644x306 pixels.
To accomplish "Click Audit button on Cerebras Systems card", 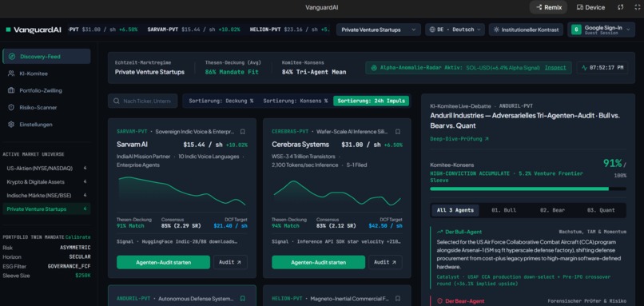I will point(385,262).
